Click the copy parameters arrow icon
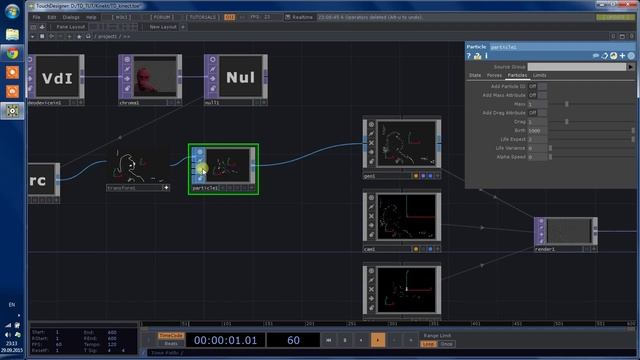 point(604,56)
